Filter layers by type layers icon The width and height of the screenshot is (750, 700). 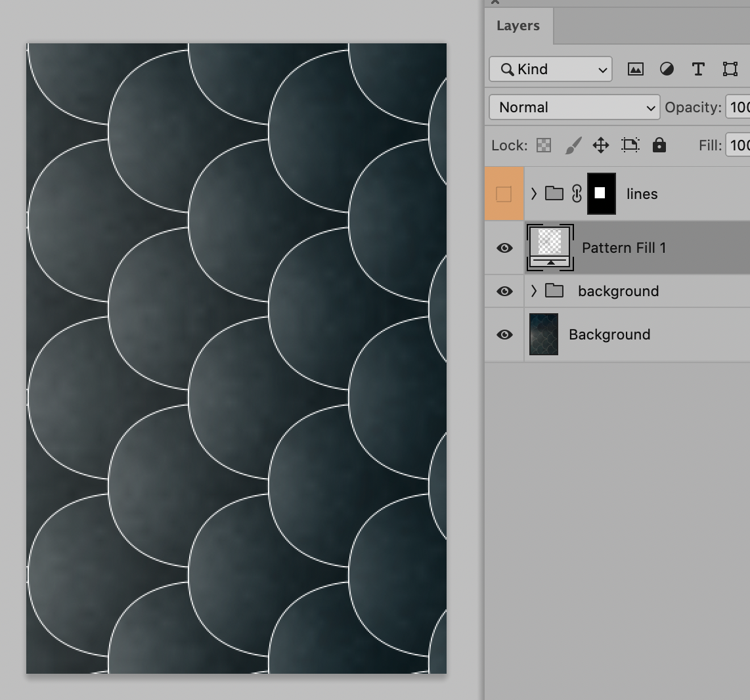click(697, 69)
